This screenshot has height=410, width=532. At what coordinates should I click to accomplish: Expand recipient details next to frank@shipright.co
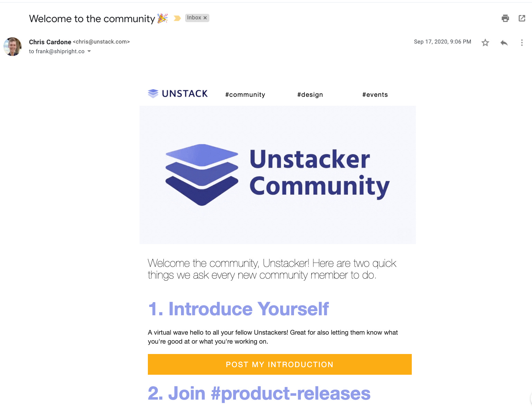[89, 51]
